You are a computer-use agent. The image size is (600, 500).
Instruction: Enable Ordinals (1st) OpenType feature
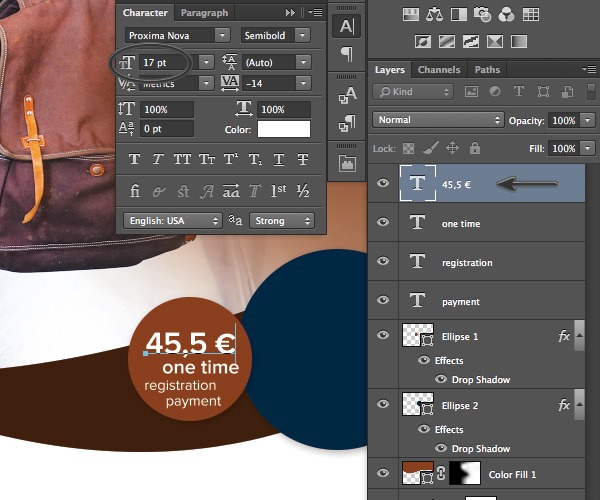click(x=278, y=191)
